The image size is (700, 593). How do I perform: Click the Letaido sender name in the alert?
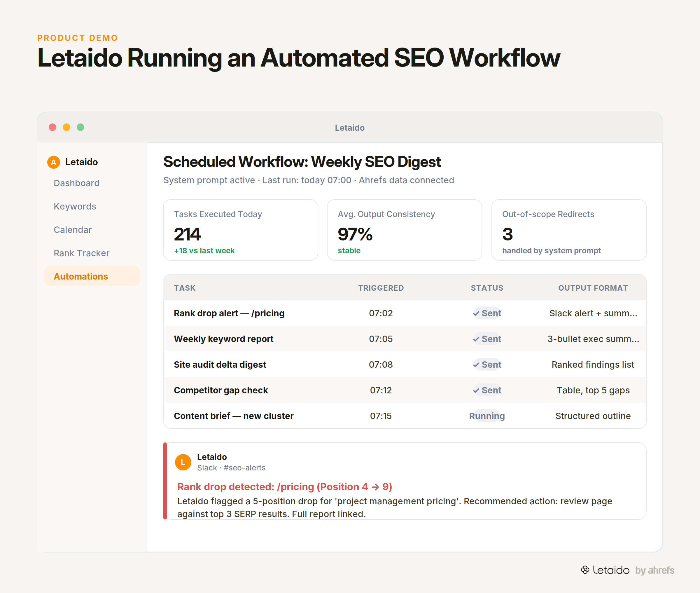(212, 457)
